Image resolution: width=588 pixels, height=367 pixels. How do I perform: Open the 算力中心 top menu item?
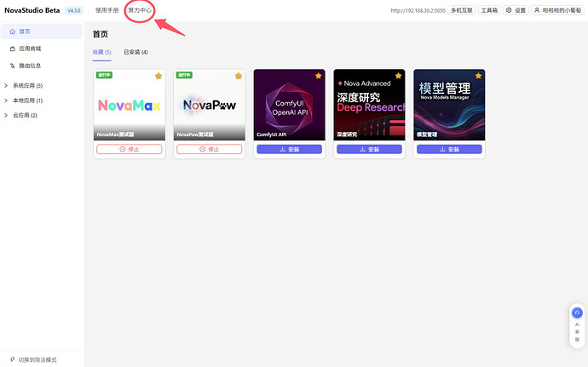click(x=140, y=10)
